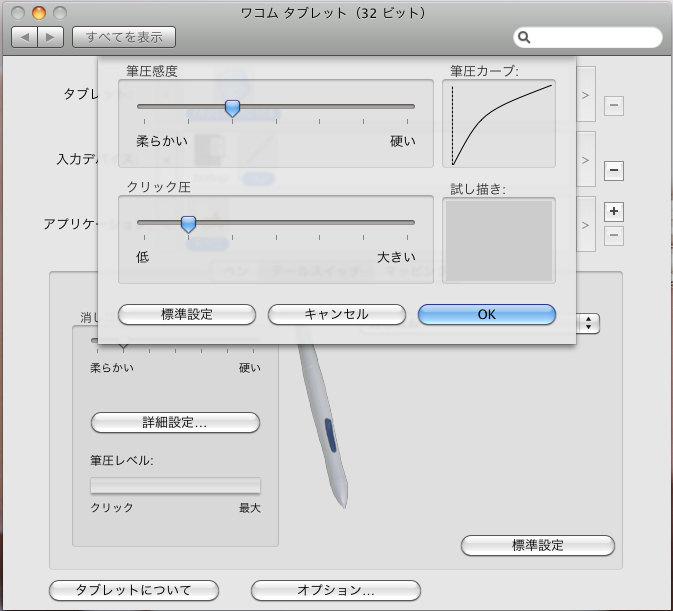Click the 標準設定 button at bottom right
This screenshot has width=673, height=611.
pyautogui.click(x=538, y=545)
